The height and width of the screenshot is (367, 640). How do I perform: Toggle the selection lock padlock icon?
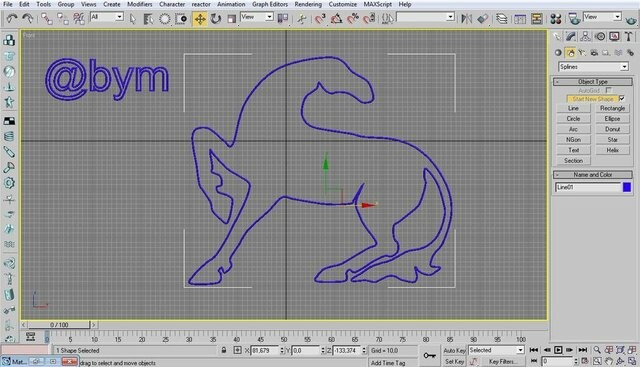(x=224, y=350)
